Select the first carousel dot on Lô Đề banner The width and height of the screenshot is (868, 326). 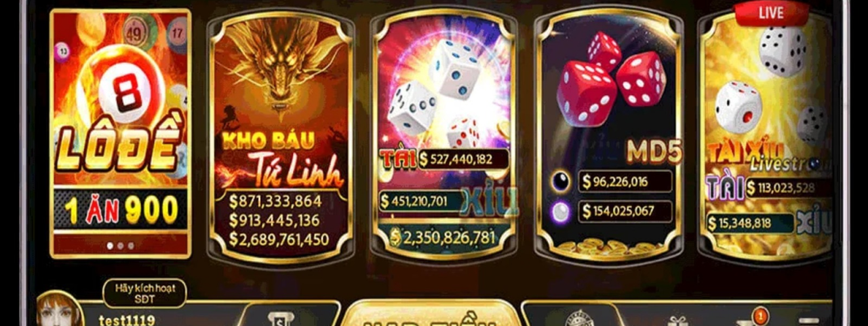point(110,246)
